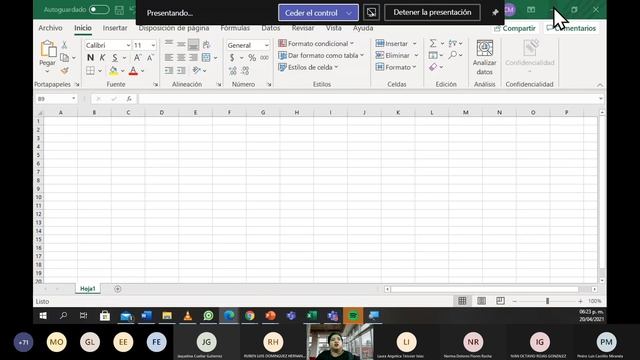This screenshot has width=640, height=360.
Task: Click the name box showing B9
Action: click(56, 99)
